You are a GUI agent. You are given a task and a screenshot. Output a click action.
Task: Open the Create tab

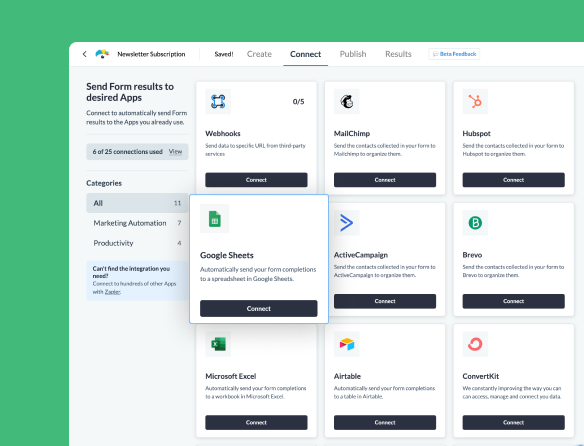pos(259,54)
